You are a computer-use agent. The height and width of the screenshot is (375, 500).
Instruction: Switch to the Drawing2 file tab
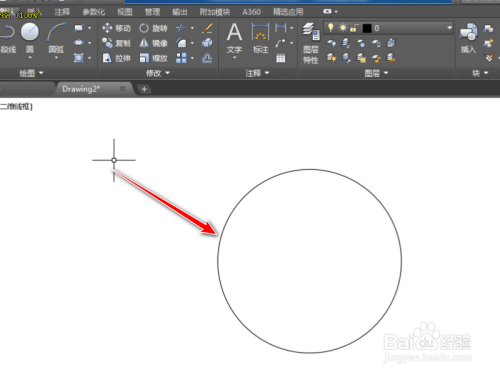[x=81, y=89]
